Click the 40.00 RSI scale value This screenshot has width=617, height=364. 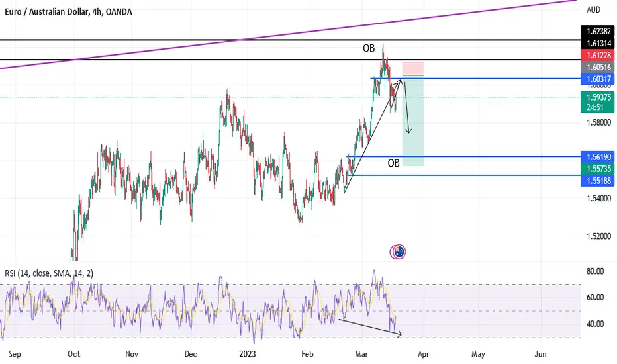pyautogui.click(x=595, y=324)
